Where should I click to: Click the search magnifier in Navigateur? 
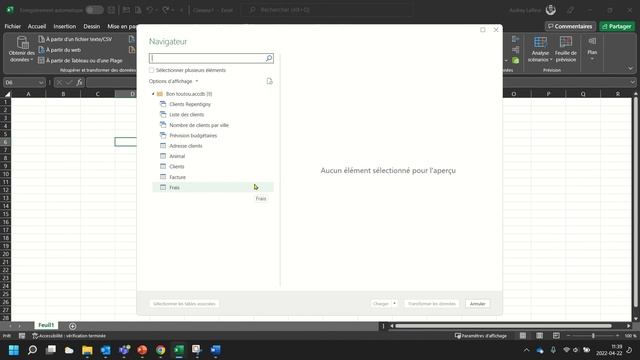[x=269, y=58]
